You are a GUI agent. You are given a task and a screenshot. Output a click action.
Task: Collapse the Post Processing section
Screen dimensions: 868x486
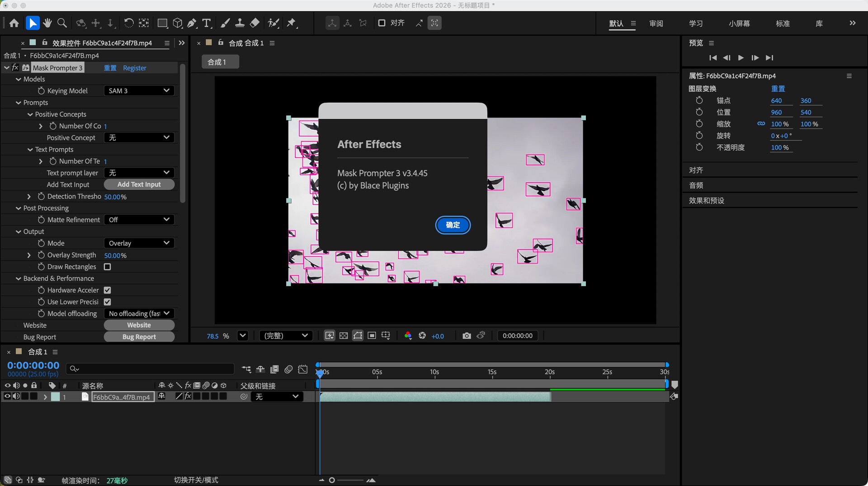point(19,208)
